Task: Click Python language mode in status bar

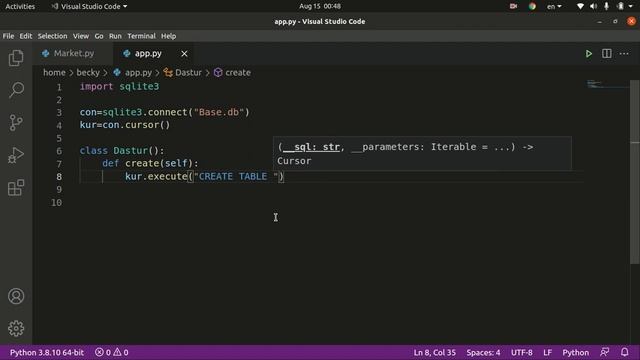Action: [x=576, y=352]
